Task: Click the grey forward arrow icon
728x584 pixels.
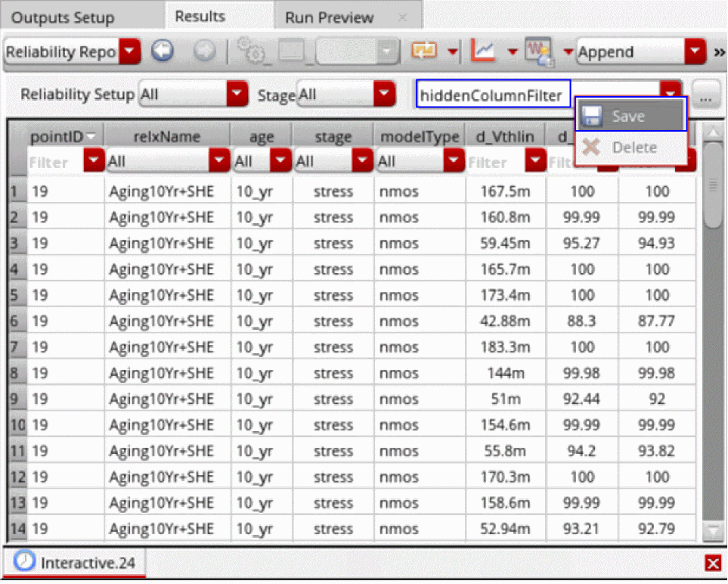Action: [x=205, y=51]
